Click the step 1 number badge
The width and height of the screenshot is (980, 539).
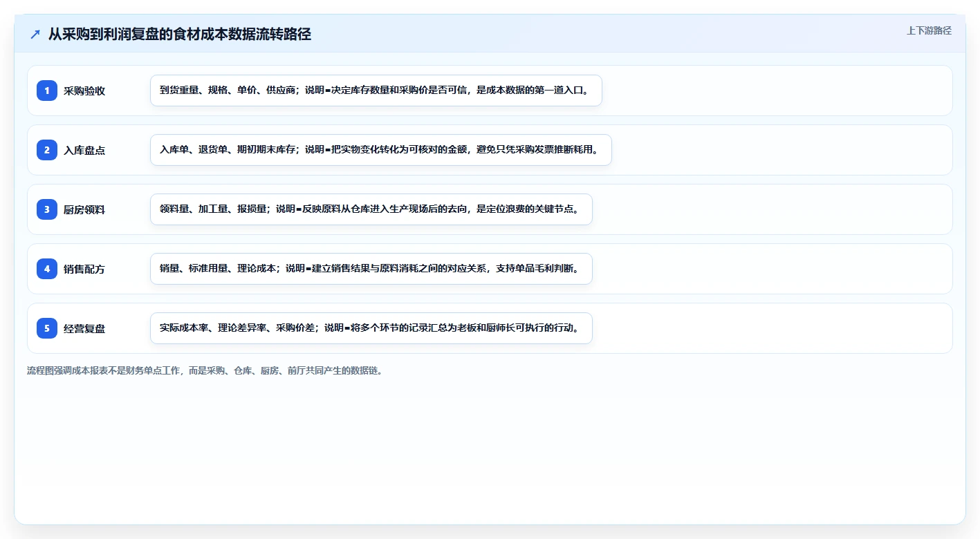[x=47, y=91]
